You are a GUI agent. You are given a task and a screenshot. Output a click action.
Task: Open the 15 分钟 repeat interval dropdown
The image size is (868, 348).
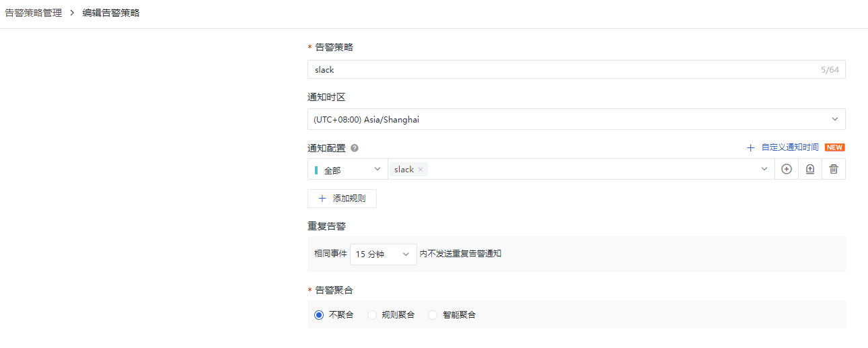383,254
